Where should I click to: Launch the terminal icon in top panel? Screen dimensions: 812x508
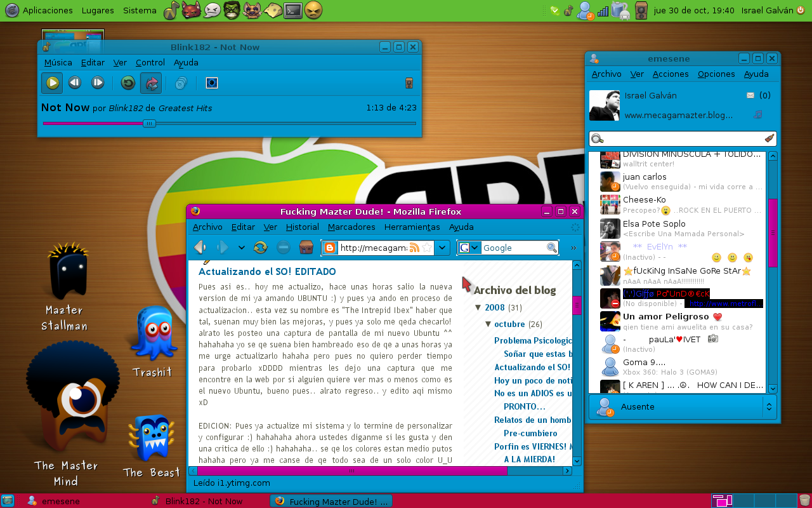click(292, 10)
